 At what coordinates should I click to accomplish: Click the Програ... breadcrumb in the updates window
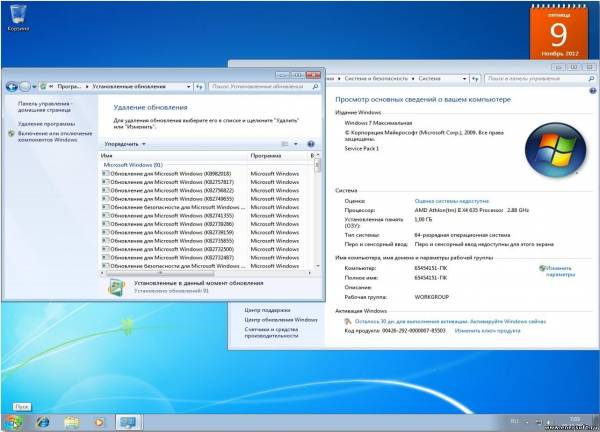pos(69,87)
